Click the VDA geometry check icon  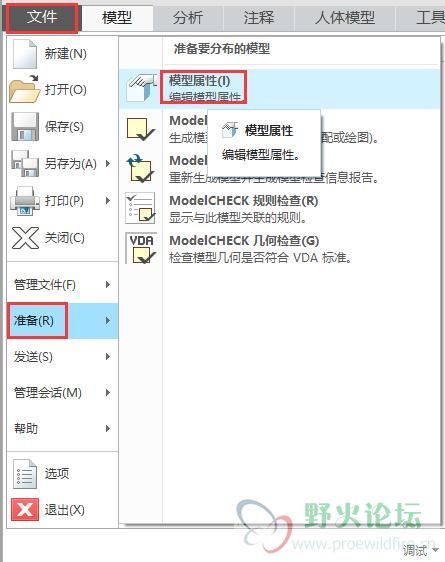pyautogui.click(x=141, y=248)
